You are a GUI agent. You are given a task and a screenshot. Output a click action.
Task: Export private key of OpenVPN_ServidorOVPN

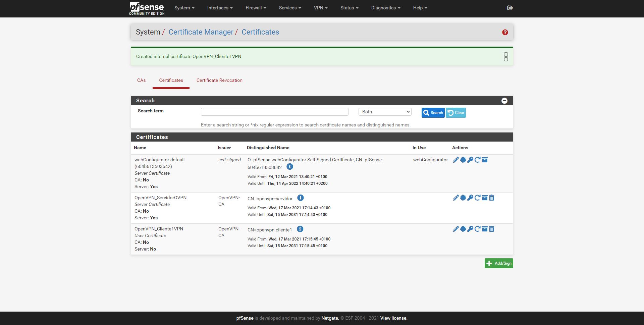(x=470, y=198)
